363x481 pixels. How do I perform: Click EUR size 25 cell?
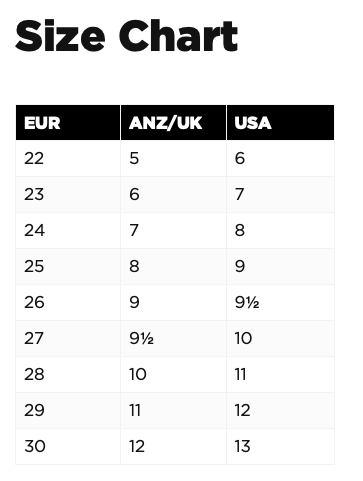click(x=68, y=266)
